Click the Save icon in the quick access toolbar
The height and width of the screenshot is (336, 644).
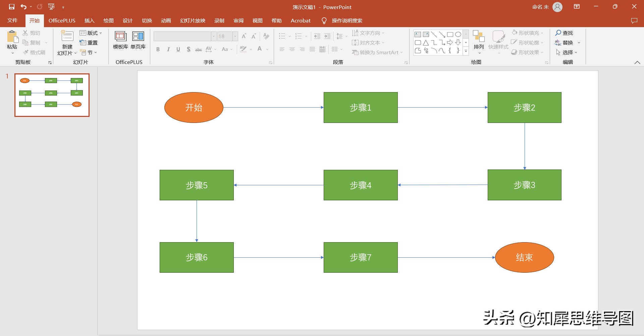12,7
